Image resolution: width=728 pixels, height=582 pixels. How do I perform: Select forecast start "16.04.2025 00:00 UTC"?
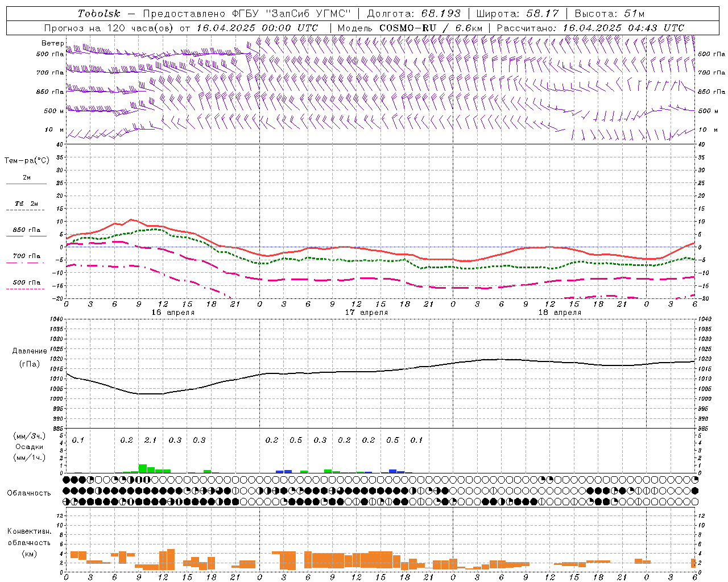(x=257, y=28)
